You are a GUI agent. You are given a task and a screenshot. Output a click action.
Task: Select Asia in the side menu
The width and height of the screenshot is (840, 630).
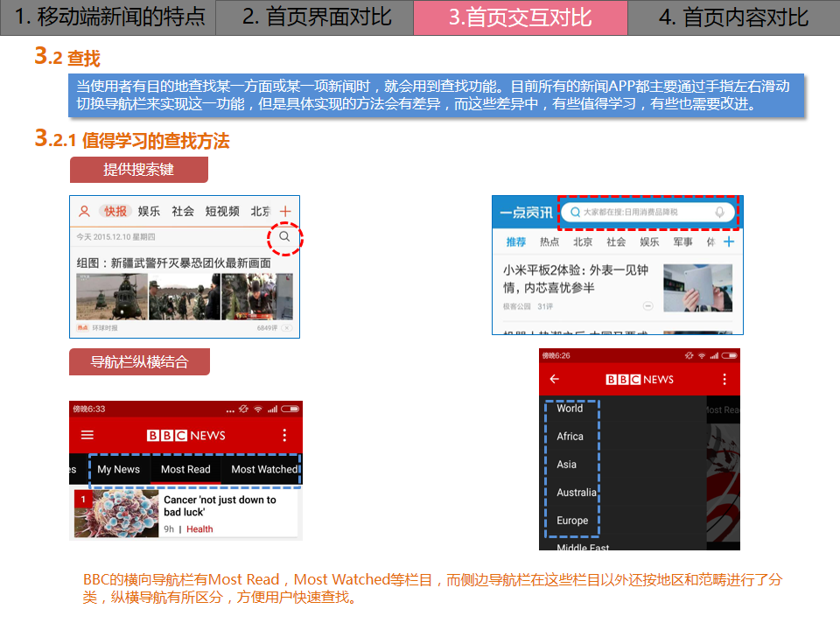point(566,465)
